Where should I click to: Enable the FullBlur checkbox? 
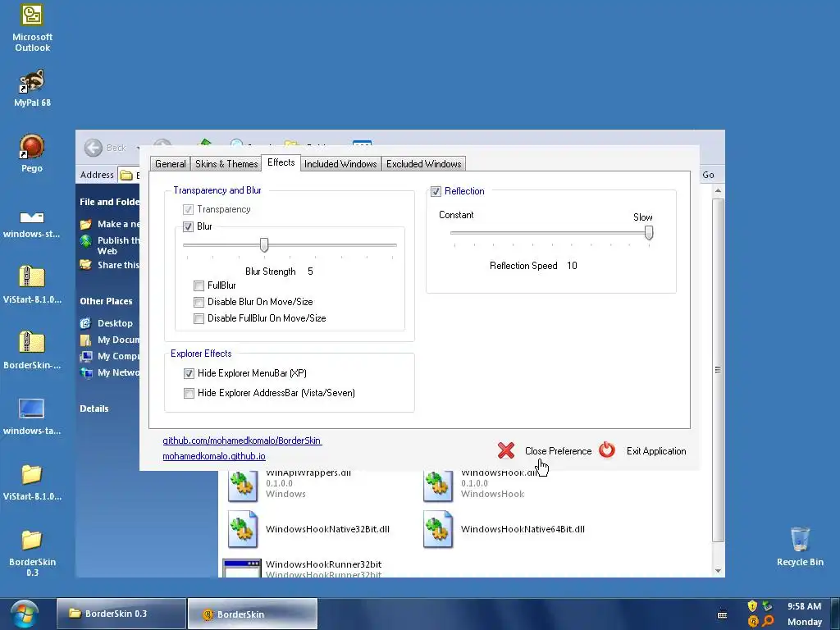point(199,285)
